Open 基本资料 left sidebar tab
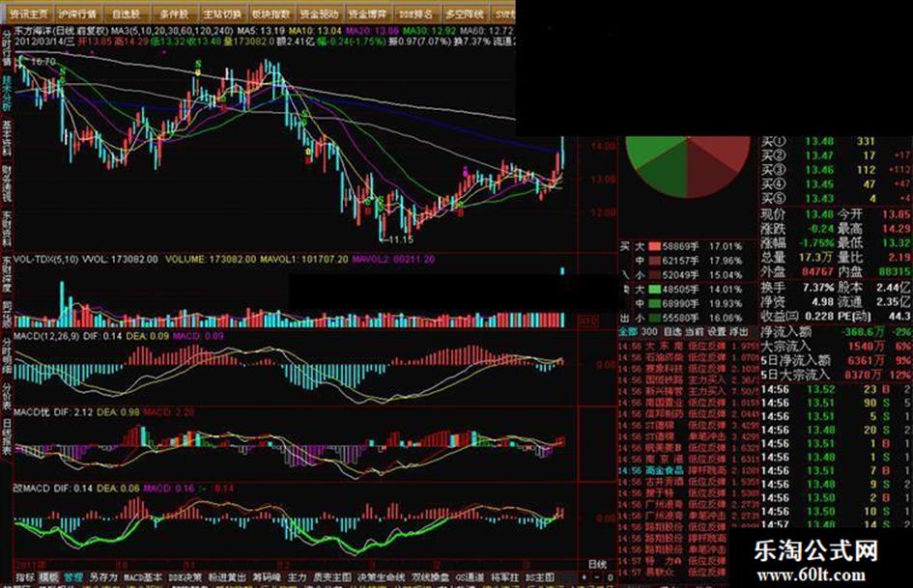The width and height of the screenshot is (913, 588). pos(7,140)
